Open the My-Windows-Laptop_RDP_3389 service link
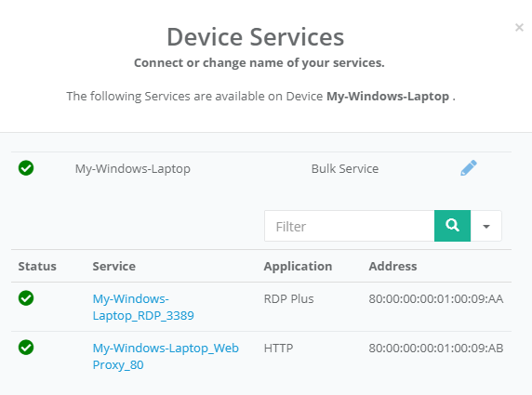This screenshot has width=532, height=395. coord(143,308)
